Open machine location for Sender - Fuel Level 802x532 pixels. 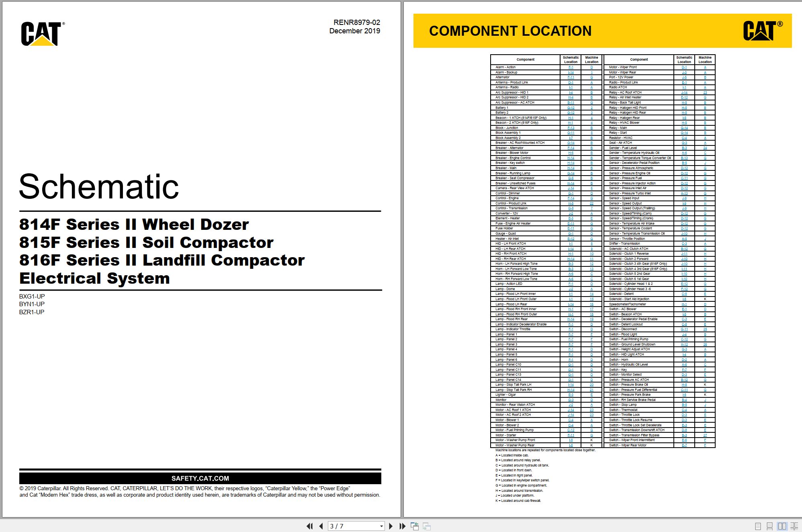[x=705, y=148]
